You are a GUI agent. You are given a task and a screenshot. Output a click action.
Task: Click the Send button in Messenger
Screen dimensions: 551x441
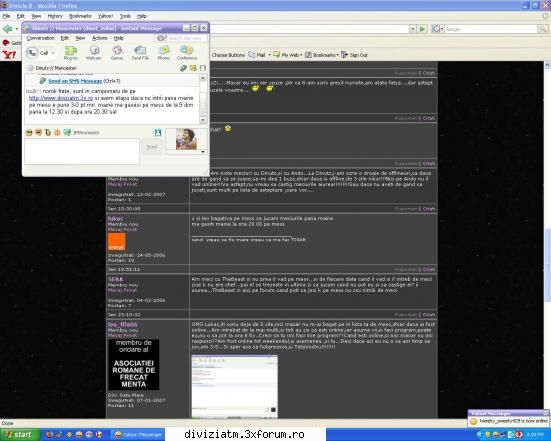click(x=152, y=147)
